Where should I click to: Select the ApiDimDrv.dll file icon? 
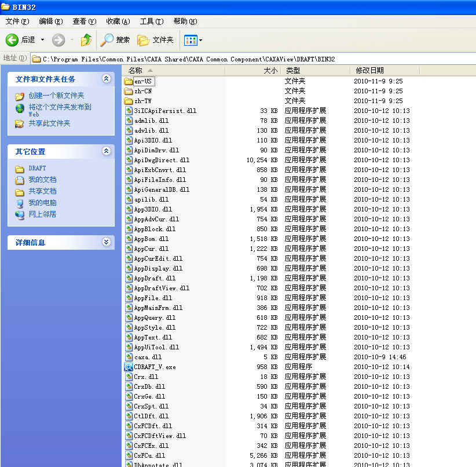click(x=129, y=150)
